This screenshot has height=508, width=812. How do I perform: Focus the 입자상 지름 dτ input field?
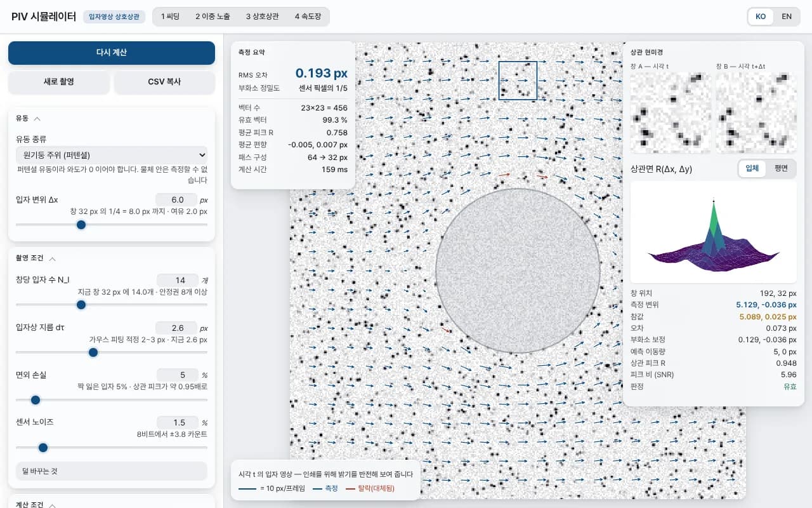[x=176, y=328]
